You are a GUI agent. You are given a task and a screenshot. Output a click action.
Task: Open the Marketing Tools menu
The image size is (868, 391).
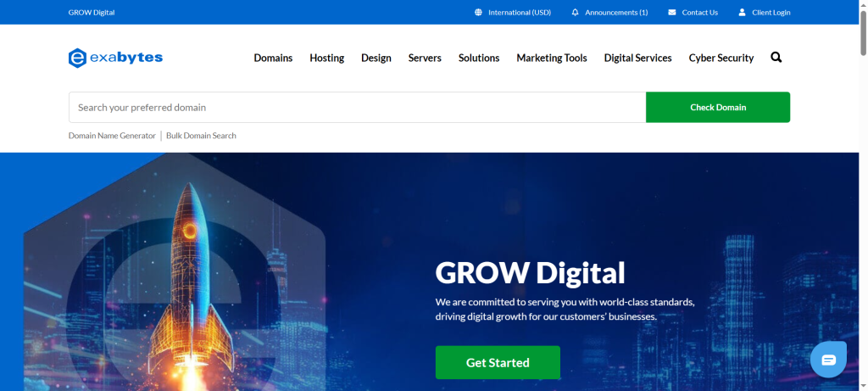point(551,58)
